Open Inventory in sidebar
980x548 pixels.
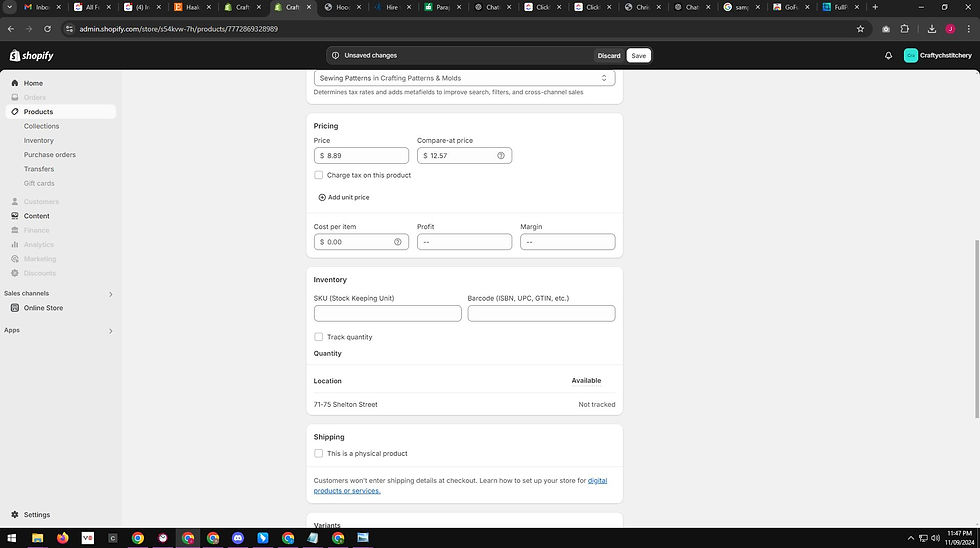[x=39, y=141]
